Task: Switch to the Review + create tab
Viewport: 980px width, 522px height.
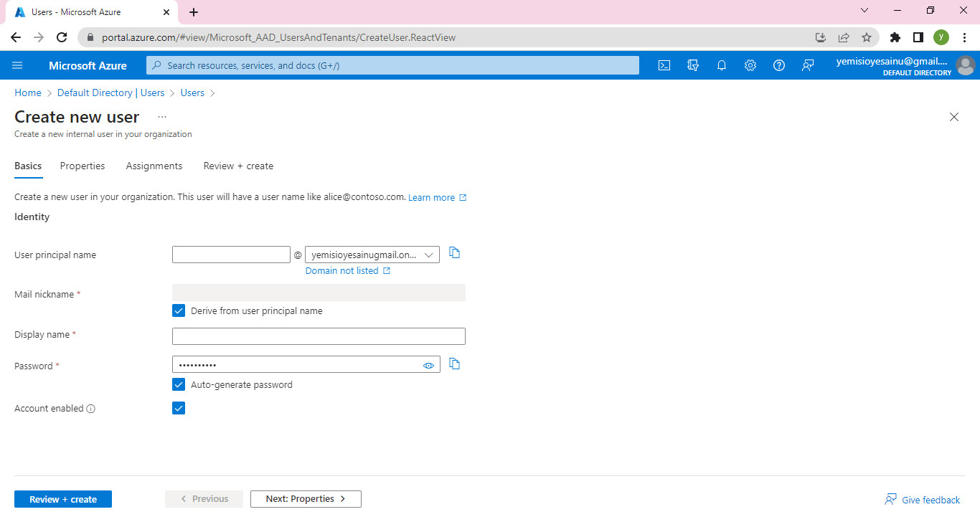Action: pos(238,166)
